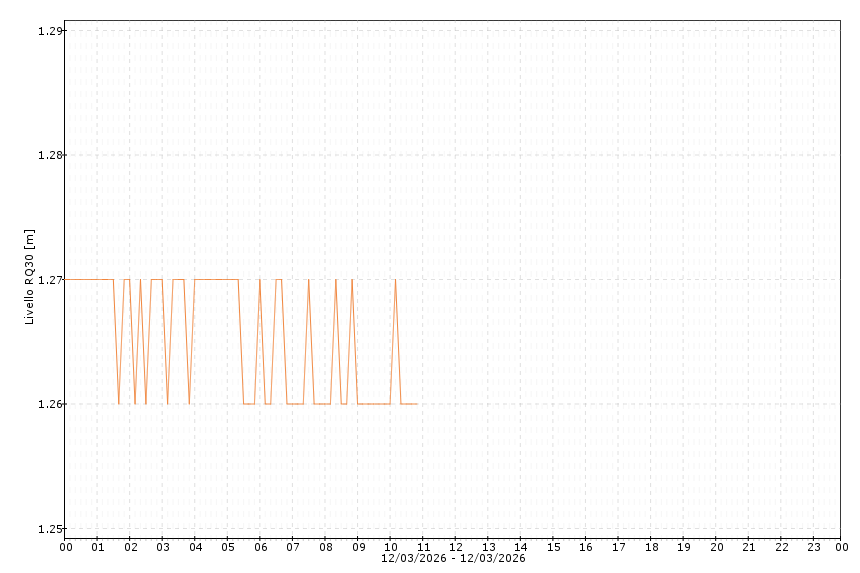Click the 12/03/2026 date range label

453,558
